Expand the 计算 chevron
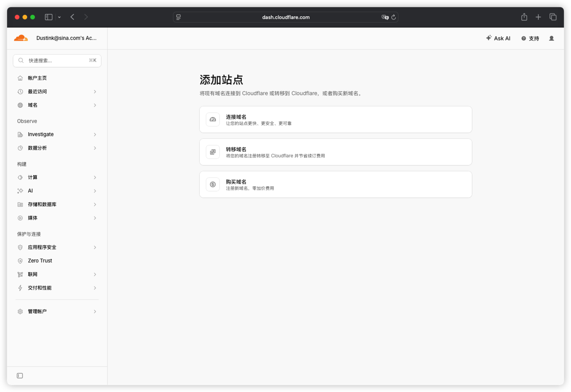571x392 pixels. [95, 177]
